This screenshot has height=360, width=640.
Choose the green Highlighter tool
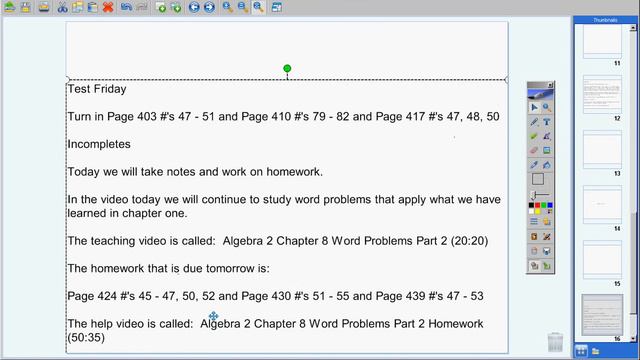coord(534,136)
